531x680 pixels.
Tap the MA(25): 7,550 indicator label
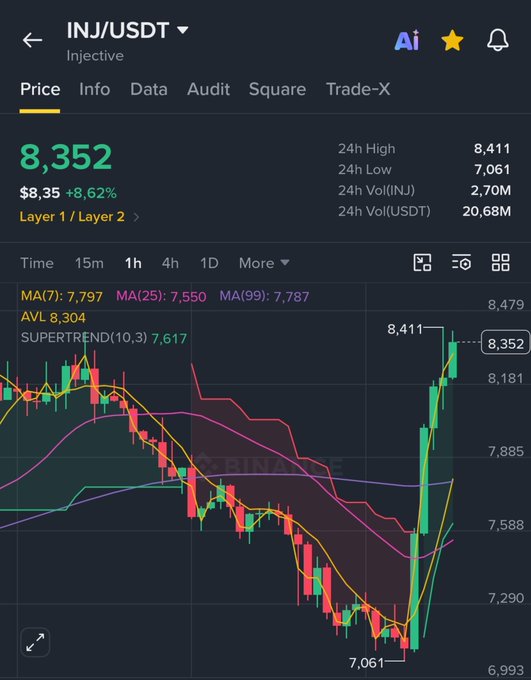(x=161, y=297)
